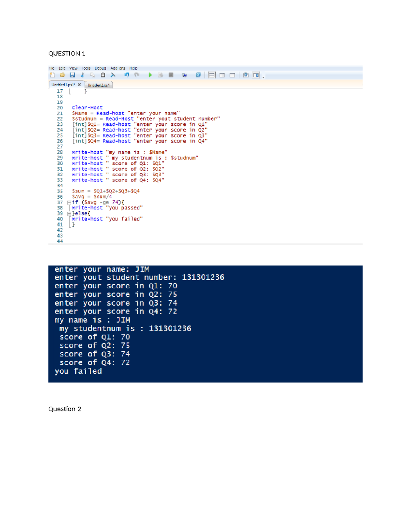The image size is (411, 532).
Task: Save the script with floppy icon
Action: pyautogui.click(x=72, y=75)
